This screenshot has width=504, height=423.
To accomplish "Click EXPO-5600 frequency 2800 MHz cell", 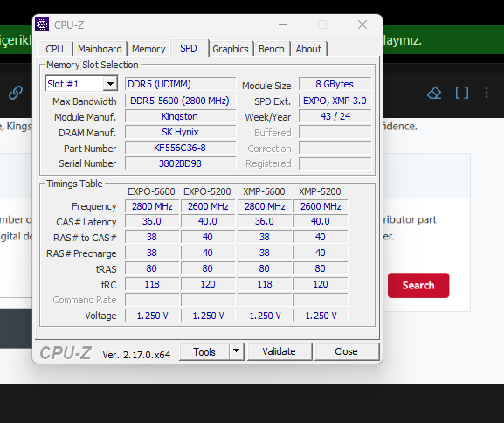I will 152,206.
